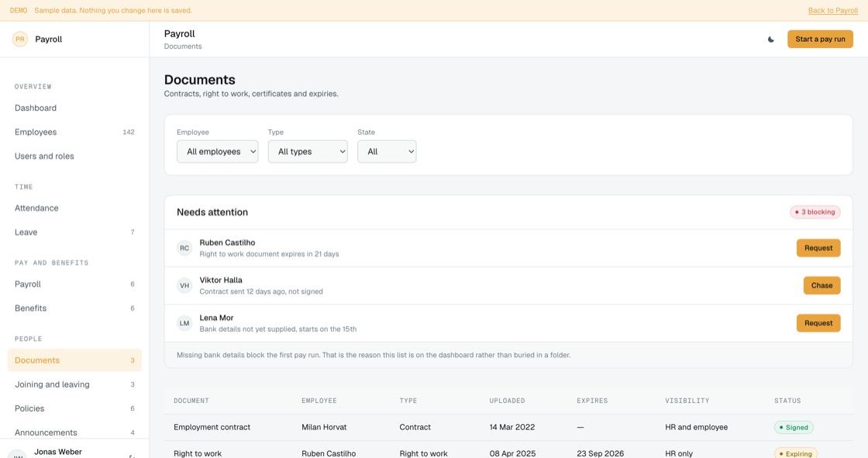This screenshot has width=868, height=458.
Task: Click the Signed status badge
Action: click(794, 428)
